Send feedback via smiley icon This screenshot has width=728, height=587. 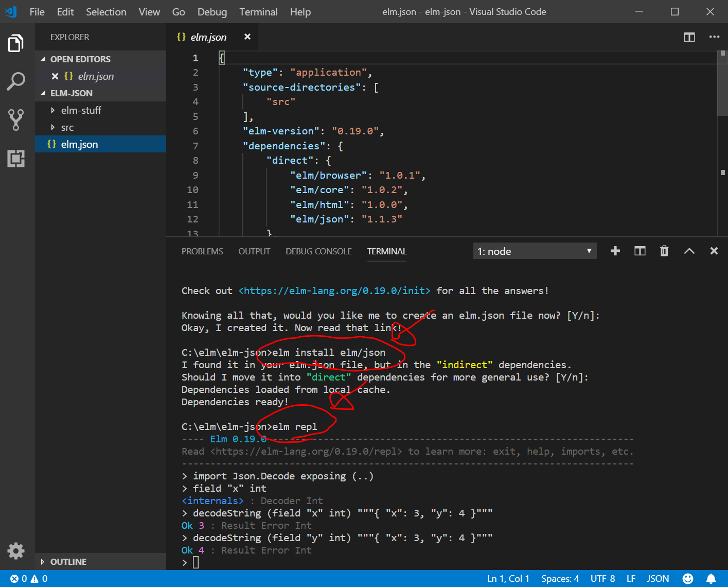coord(687,579)
